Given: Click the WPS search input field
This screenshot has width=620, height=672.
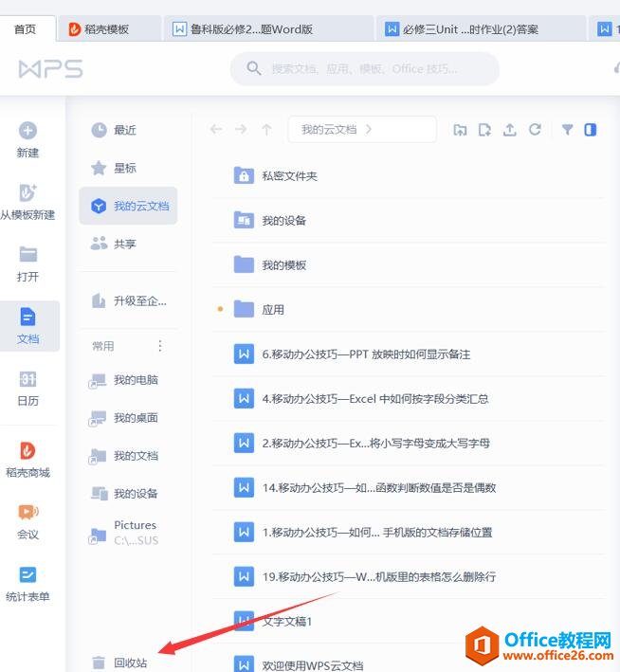Looking at the screenshot, I should coord(365,68).
